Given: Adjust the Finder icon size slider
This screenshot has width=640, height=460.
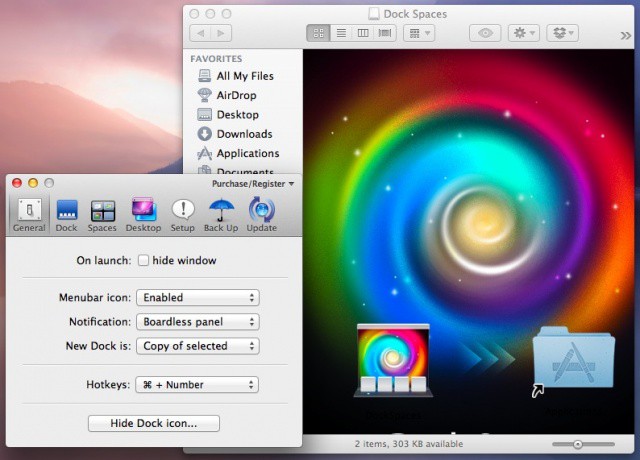Looking at the screenshot, I should tap(579, 443).
